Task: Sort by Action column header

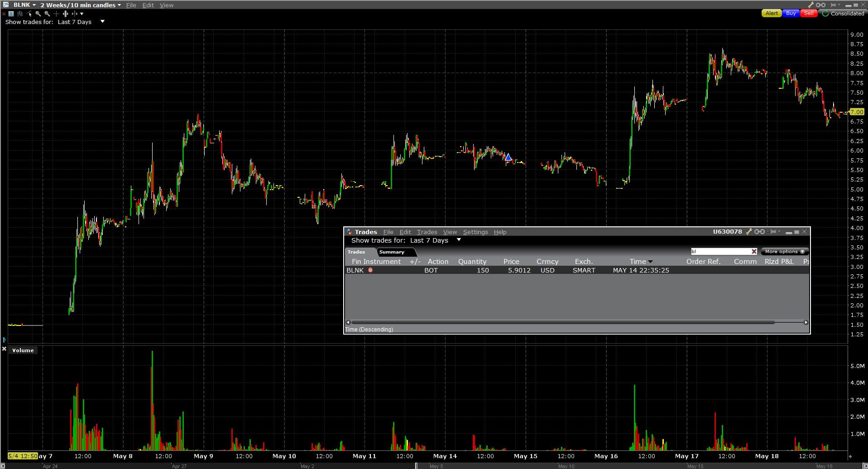Action: [x=438, y=262]
